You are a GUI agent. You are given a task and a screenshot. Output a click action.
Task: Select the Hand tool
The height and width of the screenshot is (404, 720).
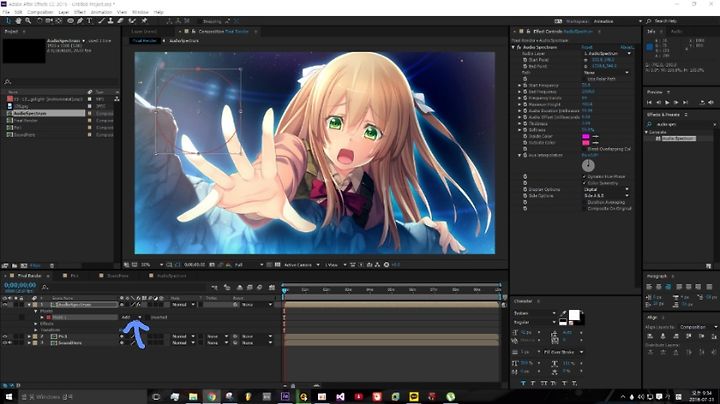[18, 21]
